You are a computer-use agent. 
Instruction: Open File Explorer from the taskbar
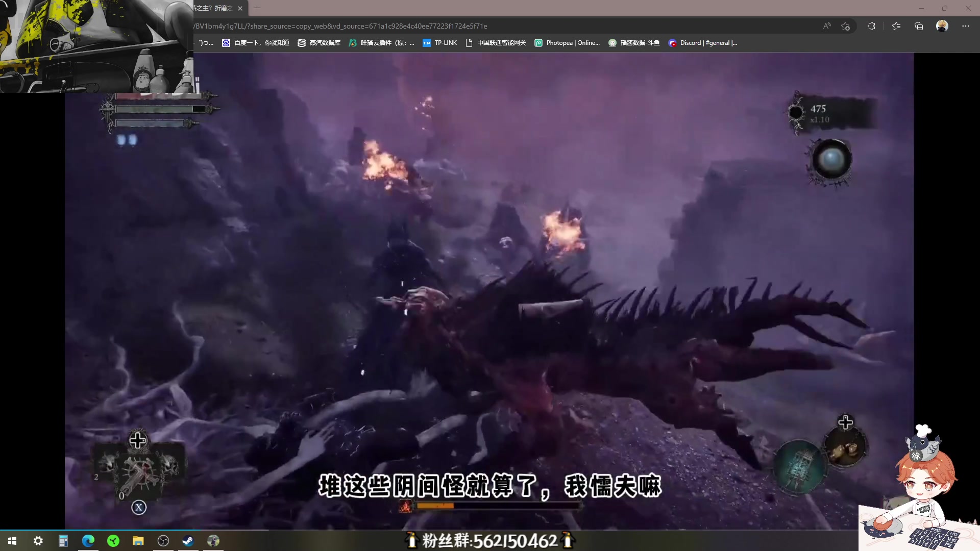point(138,541)
